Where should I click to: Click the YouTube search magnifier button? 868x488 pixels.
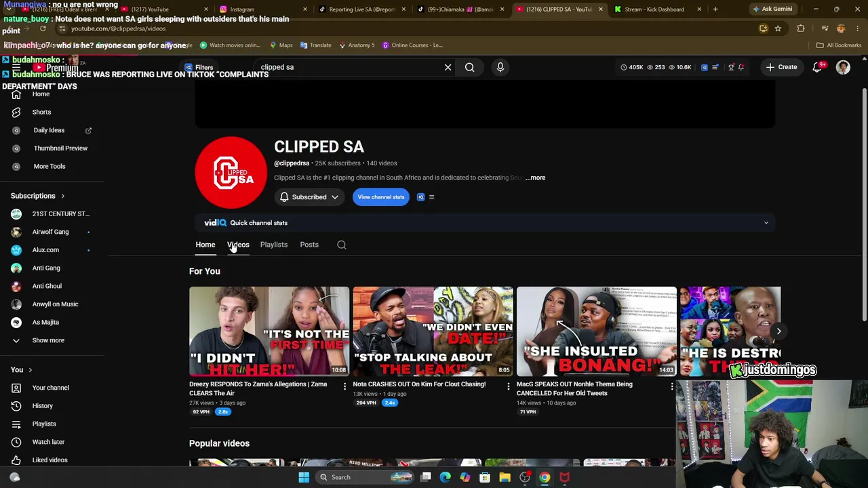point(469,67)
